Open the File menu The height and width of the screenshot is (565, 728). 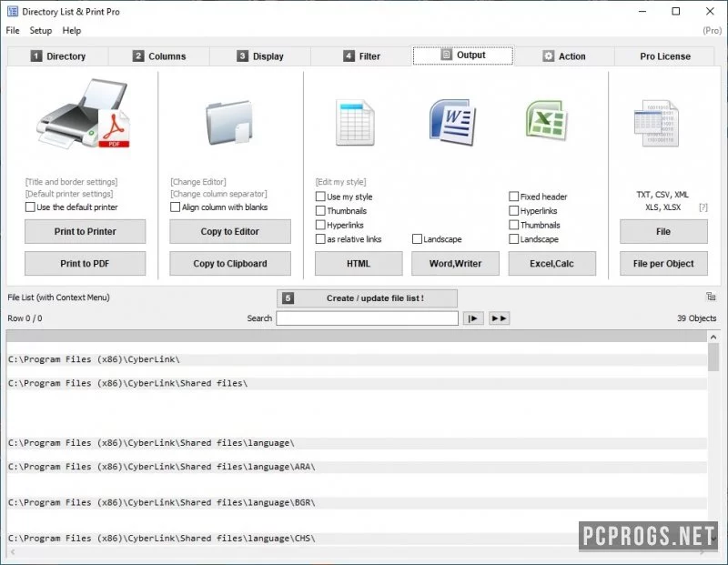pos(13,31)
